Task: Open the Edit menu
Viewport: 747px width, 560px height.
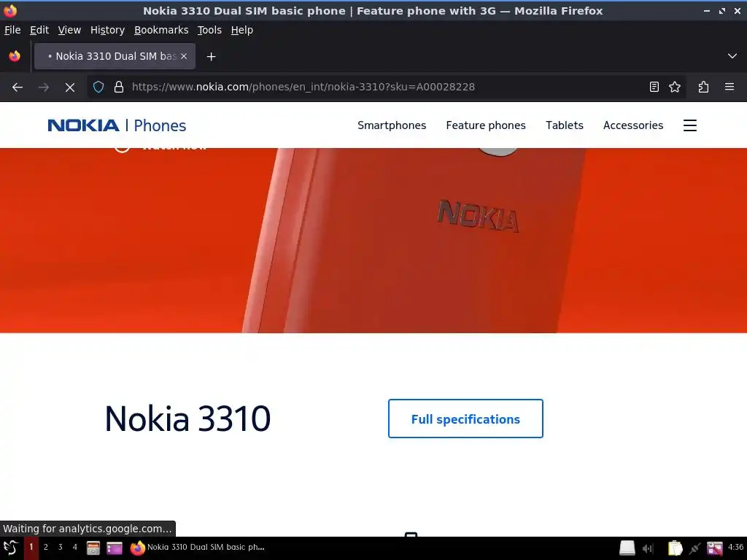Action: (39, 30)
